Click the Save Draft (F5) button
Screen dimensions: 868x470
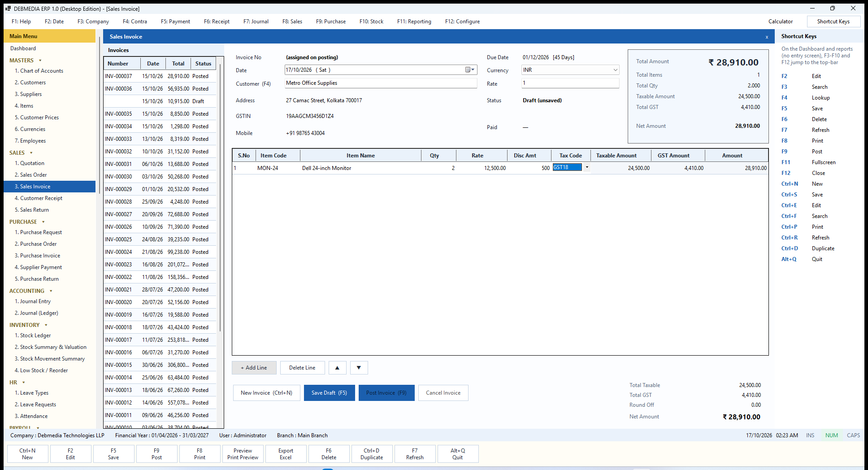pos(330,393)
